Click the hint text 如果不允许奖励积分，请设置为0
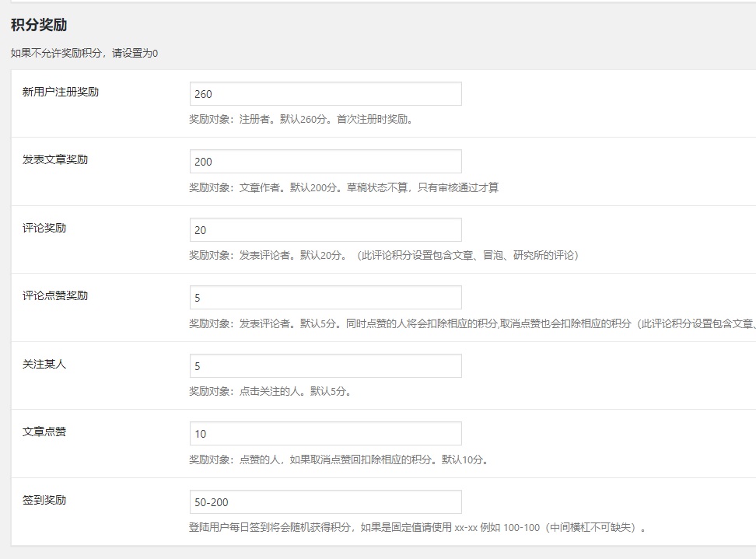The height and width of the screenshot is (559, 756). pyautogui.click(x=84, y=53)
